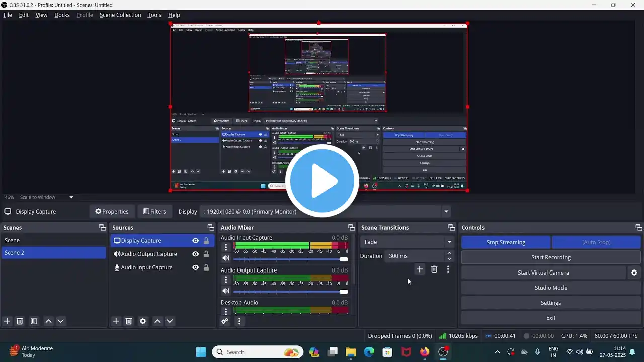Viewport: 644px width, 362px height.
Task: Launch Microsoft Edge from the taskbar
Action: (369, 352)
